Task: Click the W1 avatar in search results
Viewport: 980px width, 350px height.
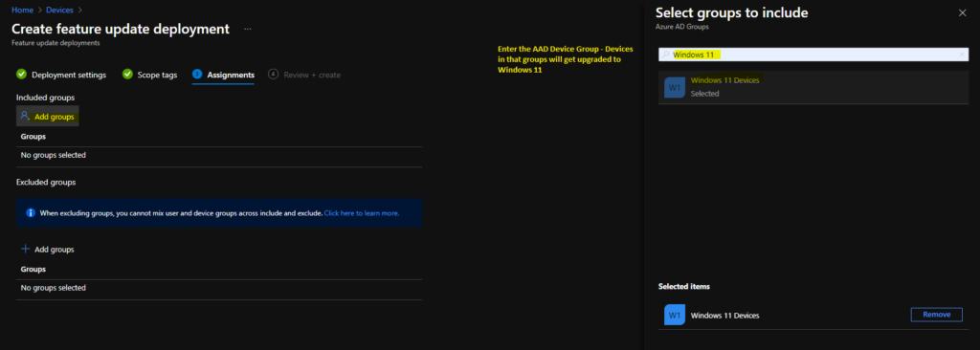Action: [x=675, y=88]
